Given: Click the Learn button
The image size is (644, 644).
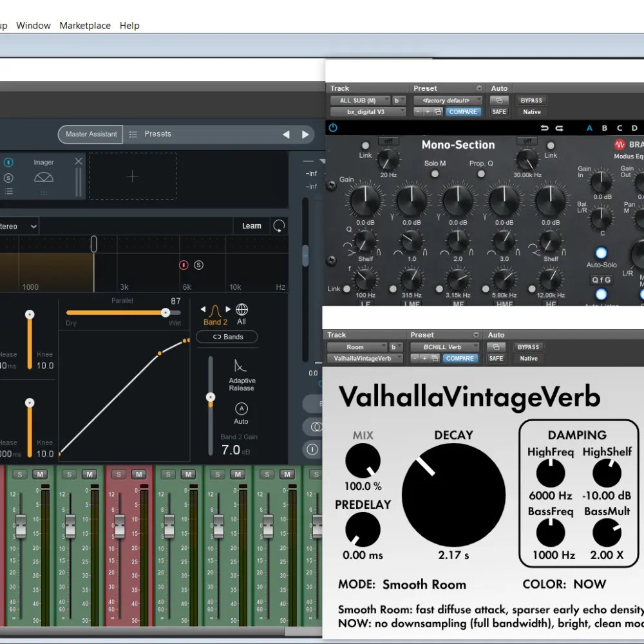Looking at the screenshot, I should point(251,226).
